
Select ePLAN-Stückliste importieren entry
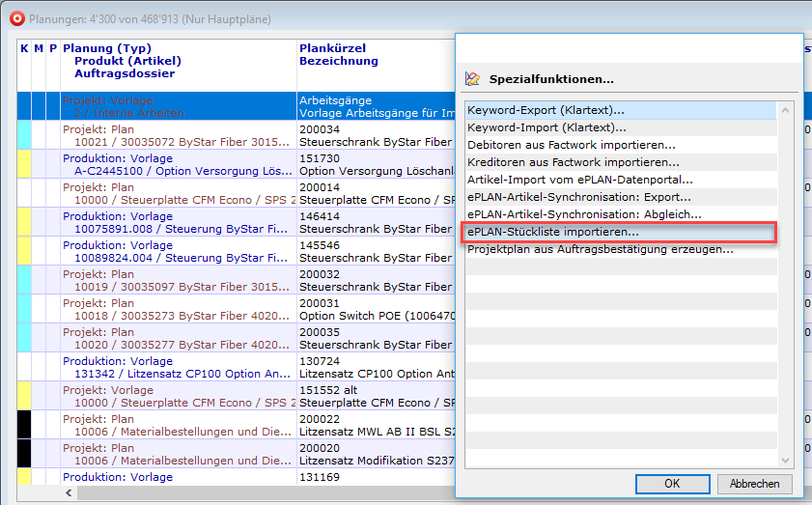pyautogui.click(x=552, y=232)
